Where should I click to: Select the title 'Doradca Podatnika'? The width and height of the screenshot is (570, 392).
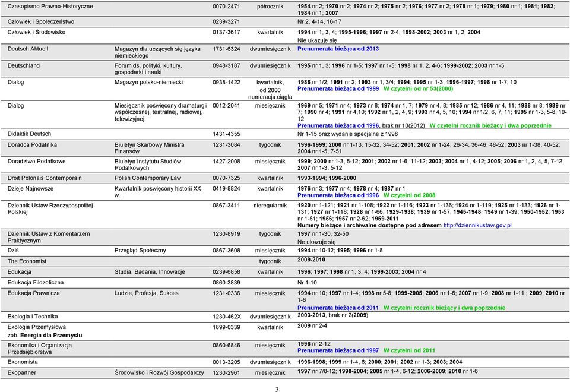[32, 145]
